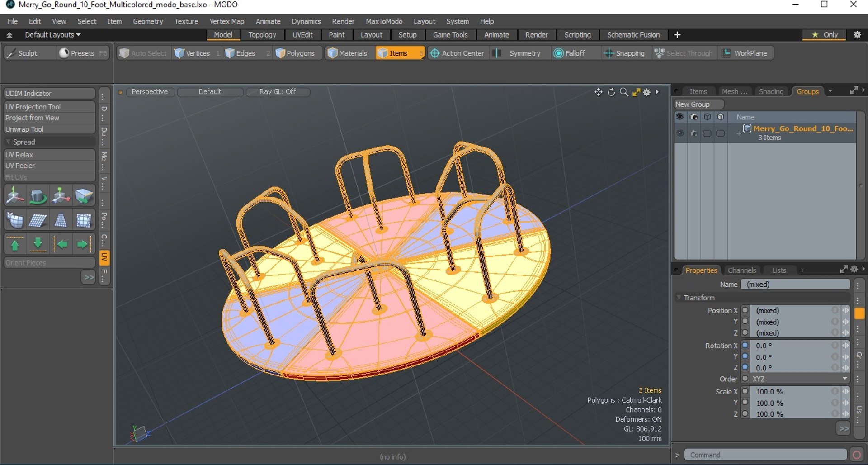Open layout settings gear in the top right

pos(857,35)
